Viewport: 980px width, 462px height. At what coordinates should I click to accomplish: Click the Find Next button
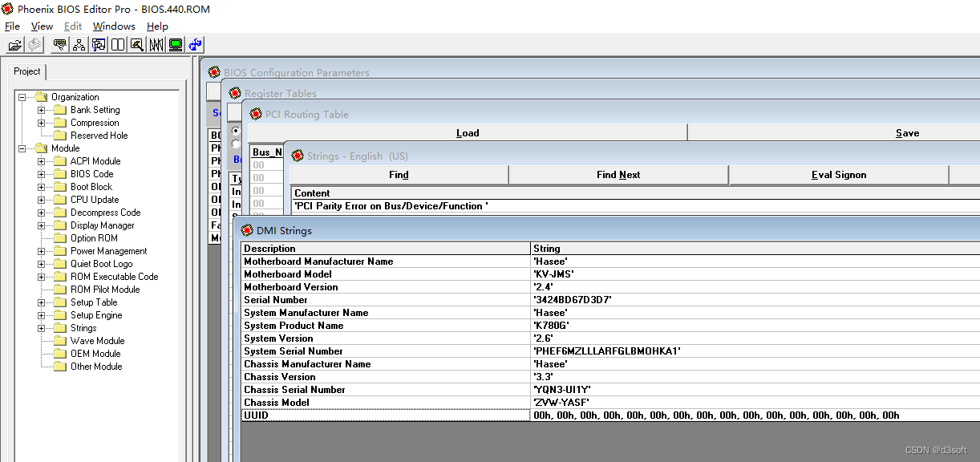coord(618,175)
